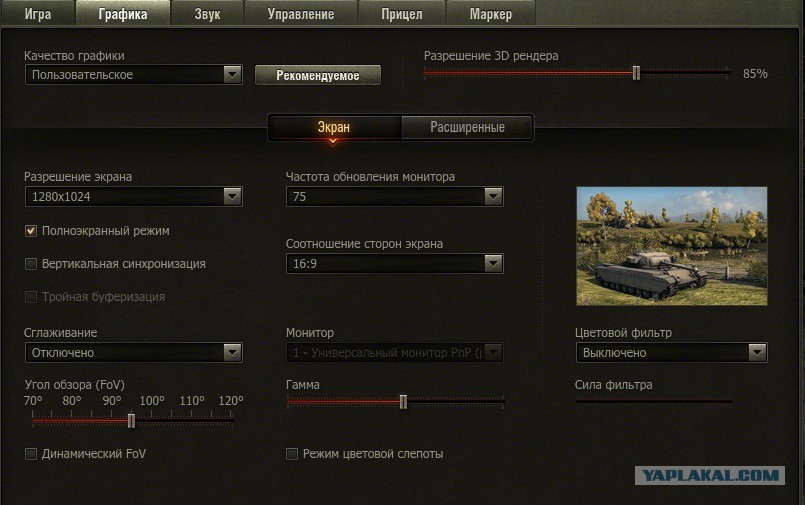Image resolution: width=805 pixels, height=505 pixels.
Task: Switch to the Игра tab
Action: [38, 14]
